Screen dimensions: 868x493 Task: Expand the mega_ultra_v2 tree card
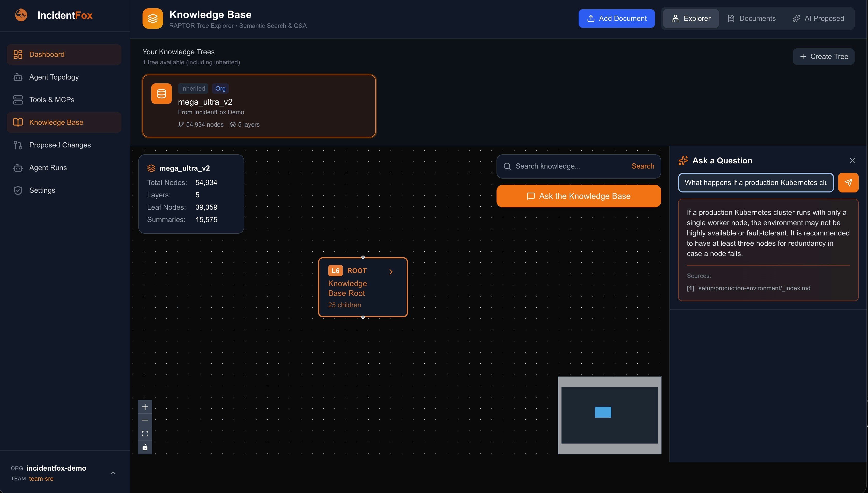(x=259, y=106)
